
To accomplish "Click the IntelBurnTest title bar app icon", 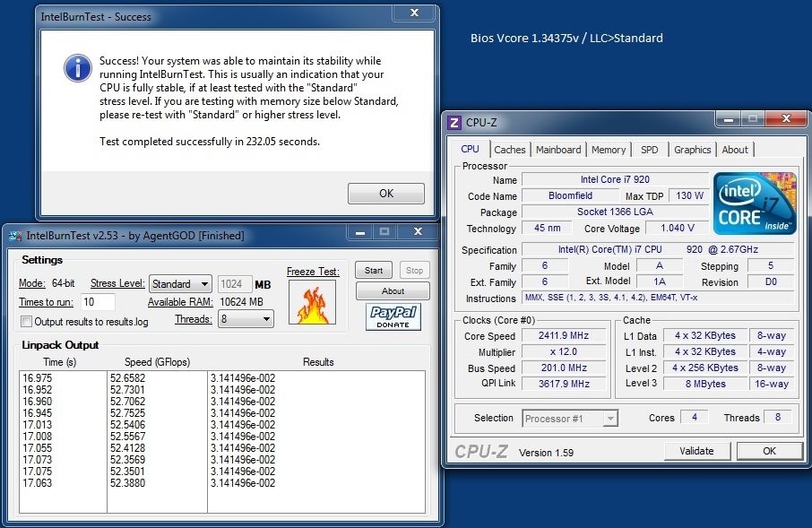I will click(x=15, y=236).
